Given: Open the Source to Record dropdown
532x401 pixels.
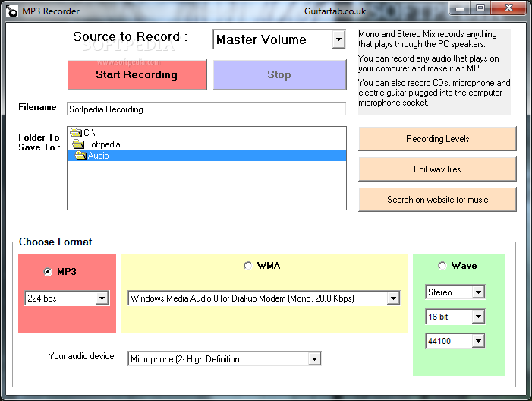Looking at the screenshot, I should click(338, 39).
